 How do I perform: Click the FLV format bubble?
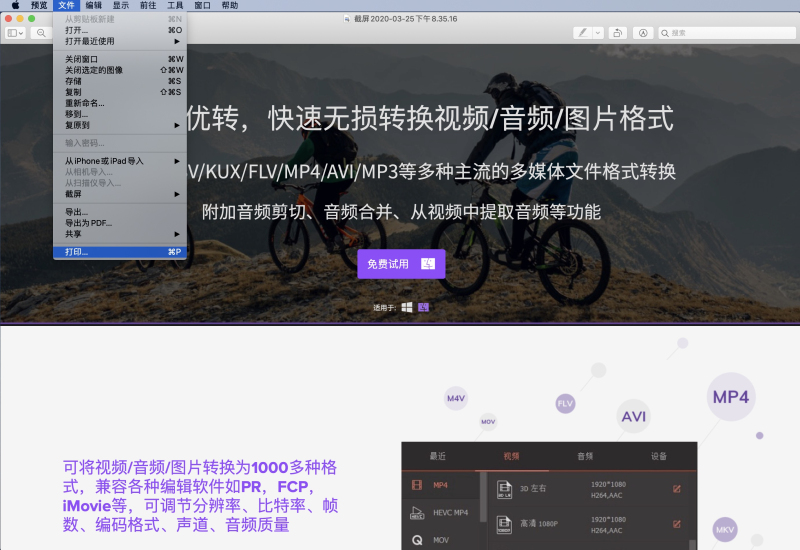565,404
